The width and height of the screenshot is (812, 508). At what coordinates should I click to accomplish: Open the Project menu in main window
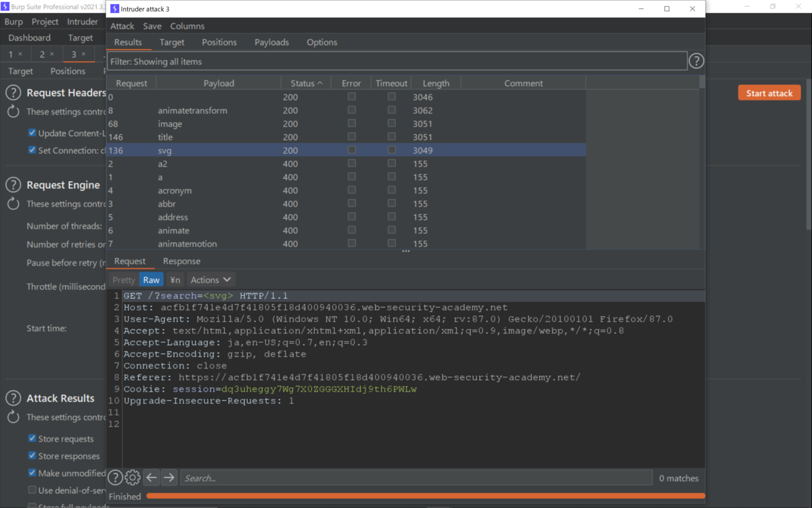[45, 22]
